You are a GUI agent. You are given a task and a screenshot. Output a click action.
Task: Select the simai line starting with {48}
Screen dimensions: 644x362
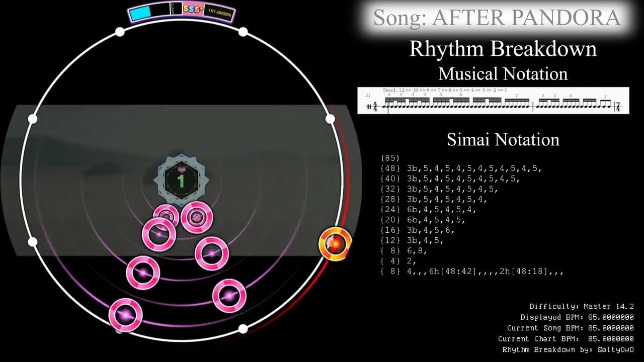tap(461, 169)
